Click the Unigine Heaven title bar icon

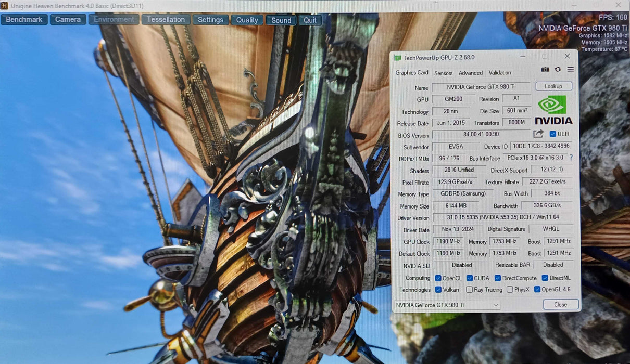[x=4, y=6]
